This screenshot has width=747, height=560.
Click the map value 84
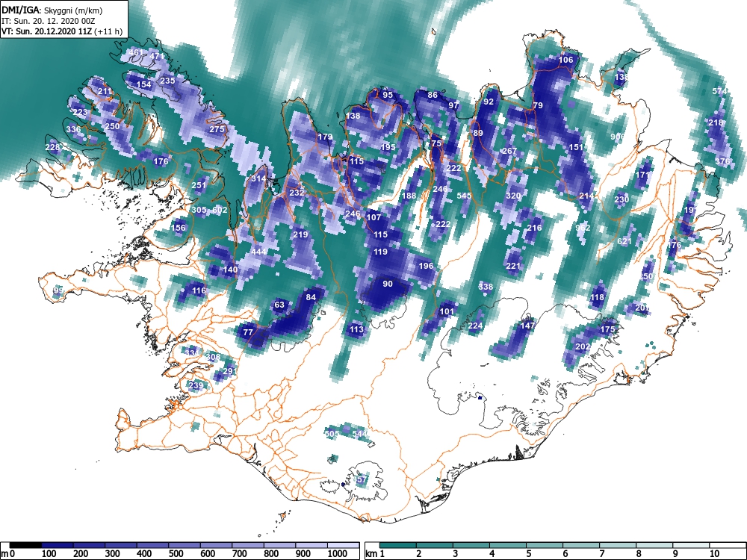[x=311, y=298]
